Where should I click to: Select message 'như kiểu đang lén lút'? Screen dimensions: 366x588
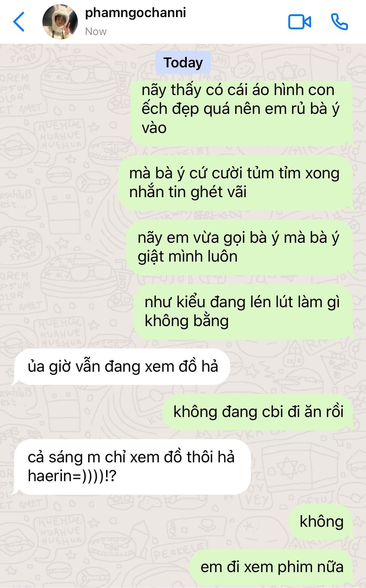pos(243,311)
